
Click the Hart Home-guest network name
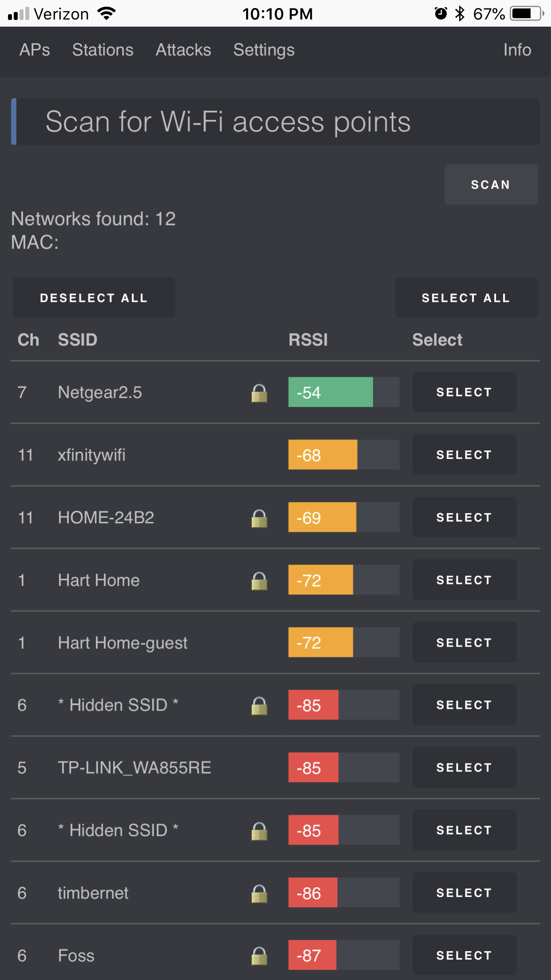pos(123,643)
